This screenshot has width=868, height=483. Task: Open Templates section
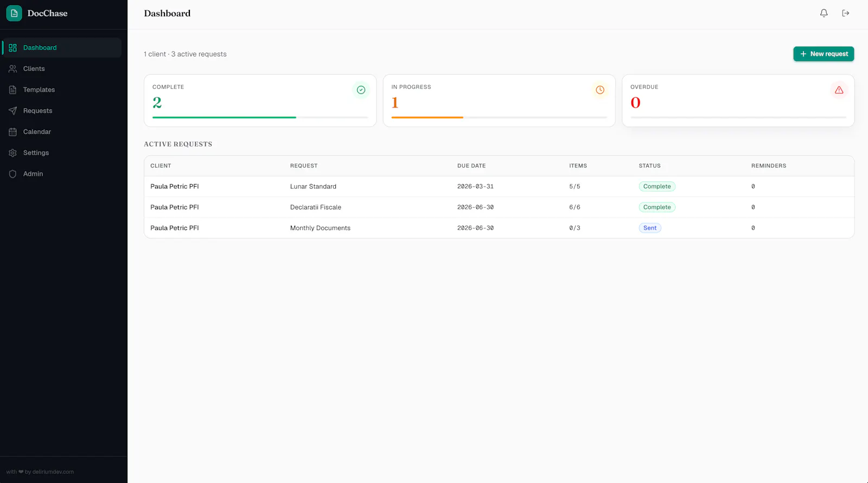[x=62, y=90]
